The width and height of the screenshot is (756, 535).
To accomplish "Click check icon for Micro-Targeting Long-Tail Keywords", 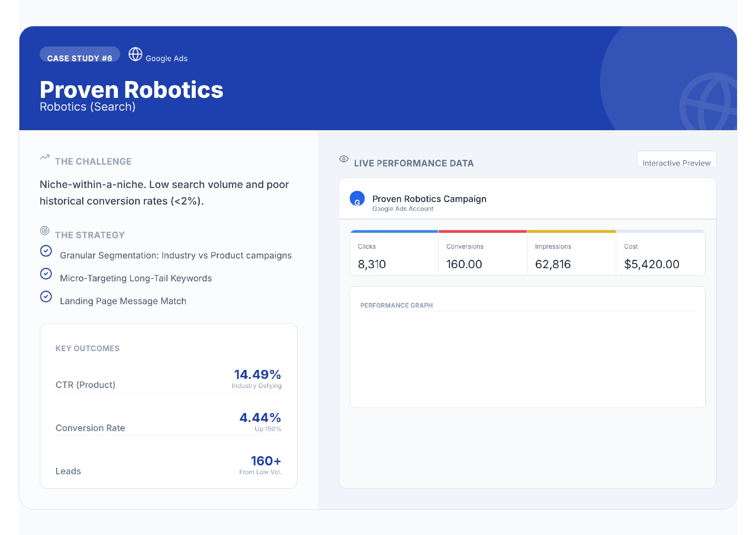I will coord(46,274).
